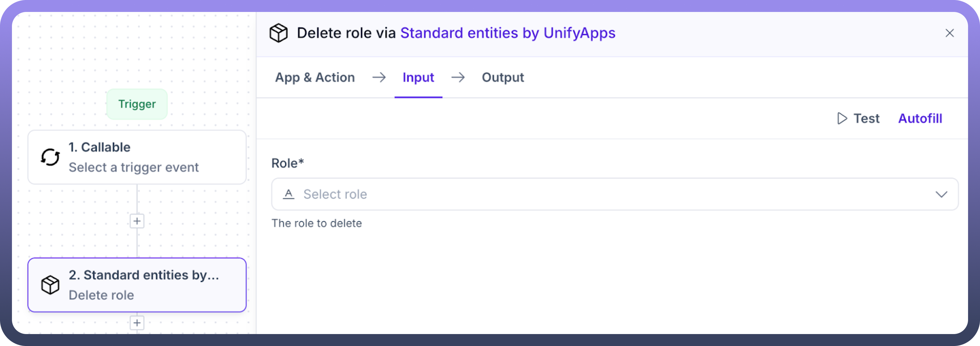Click the cube icon in panel header
This screenshot has height=346, width=980.
pos(278,33)
